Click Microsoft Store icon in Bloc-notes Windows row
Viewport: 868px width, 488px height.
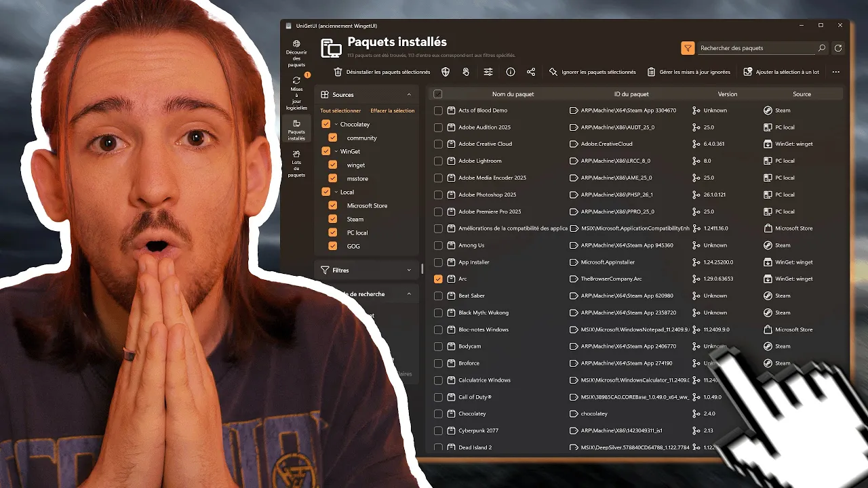click(x=768, y=329)
